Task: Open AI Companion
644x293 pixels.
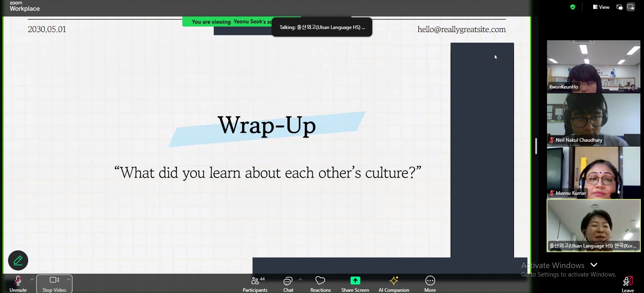Action: (394, 283)
